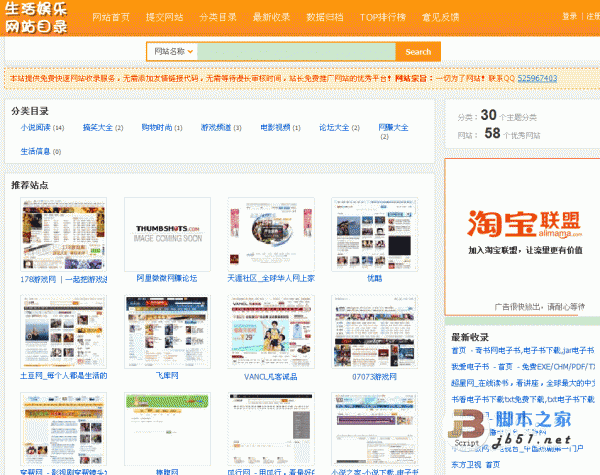Open the 天涯社区_全球华人网上家 text link
This screenshot has width=600, height=475.
point(271,278)
